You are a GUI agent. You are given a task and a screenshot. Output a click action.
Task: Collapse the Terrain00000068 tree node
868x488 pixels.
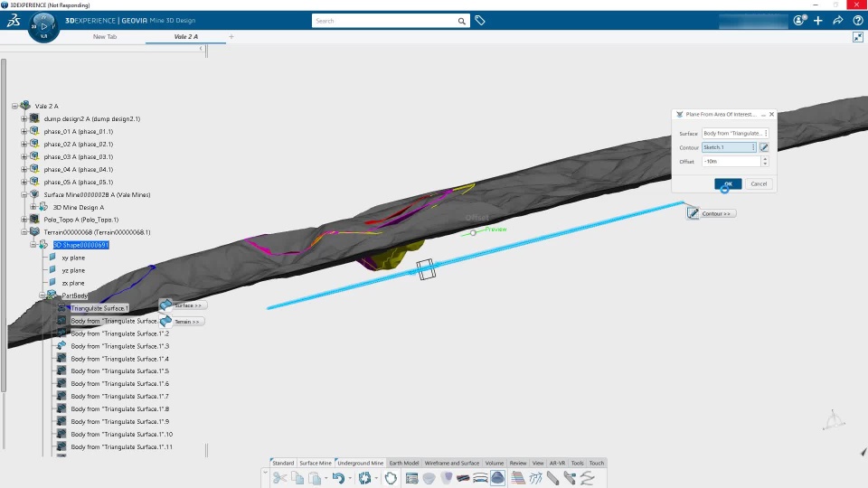[24, 232]
